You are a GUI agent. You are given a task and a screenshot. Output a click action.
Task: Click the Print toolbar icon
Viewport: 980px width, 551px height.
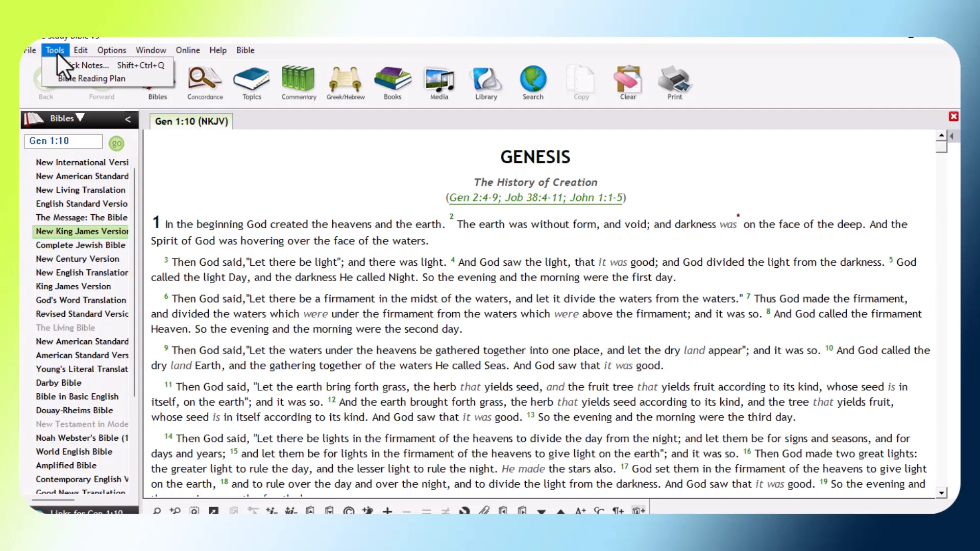tap(675, 83)
